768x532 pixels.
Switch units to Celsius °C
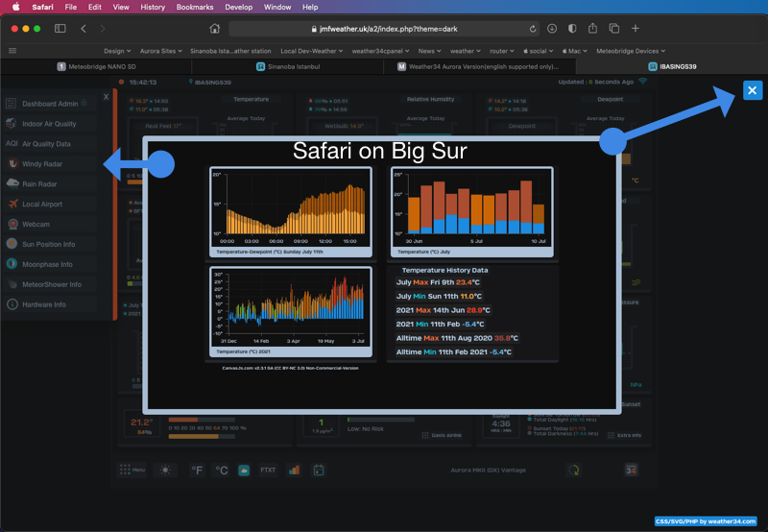pyautogui.click(x=222, y=471)
